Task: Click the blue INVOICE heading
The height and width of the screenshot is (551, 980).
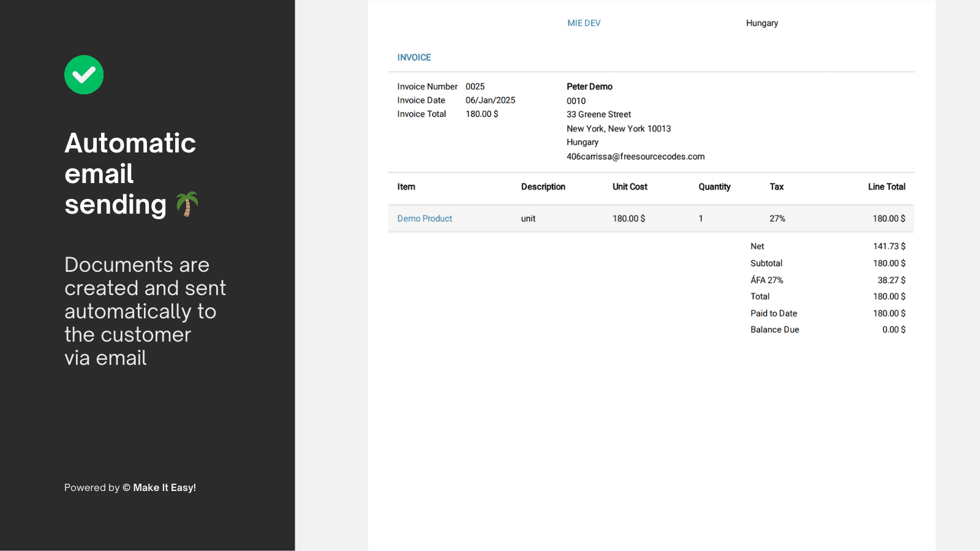Action: (x=414, y=58)
